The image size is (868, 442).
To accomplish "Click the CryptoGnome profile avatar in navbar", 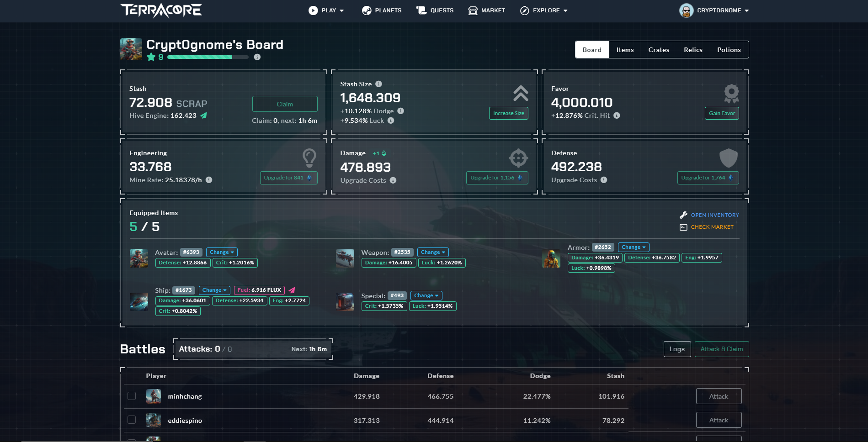I will pyautogui.click(x=686, y=11).
